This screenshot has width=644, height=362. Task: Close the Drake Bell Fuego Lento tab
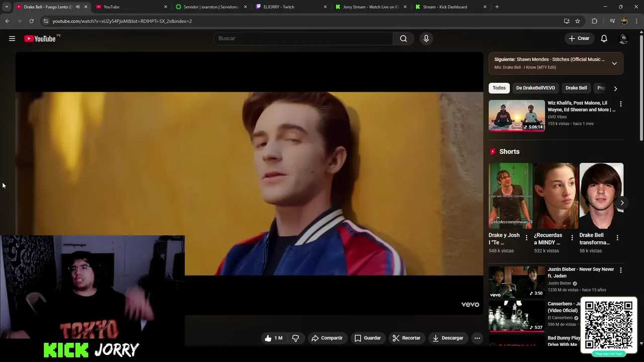[86, 7]
